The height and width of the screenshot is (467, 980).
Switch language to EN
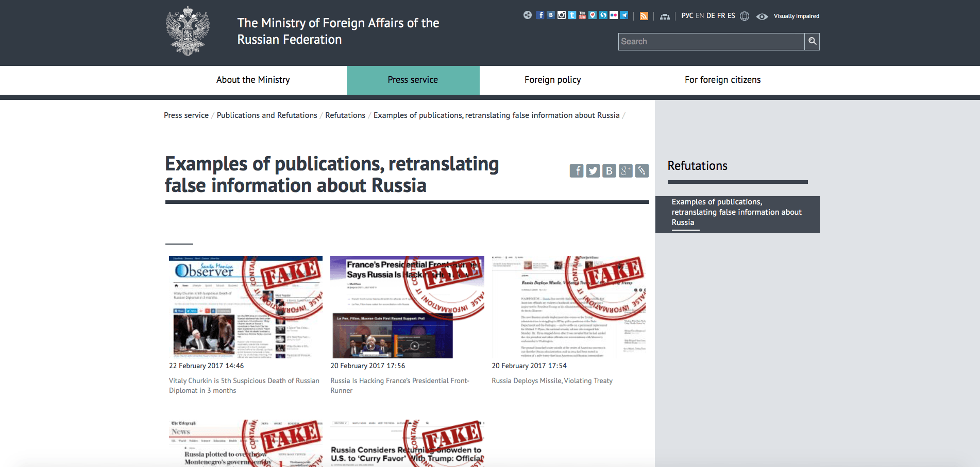(x=700, y=16)
